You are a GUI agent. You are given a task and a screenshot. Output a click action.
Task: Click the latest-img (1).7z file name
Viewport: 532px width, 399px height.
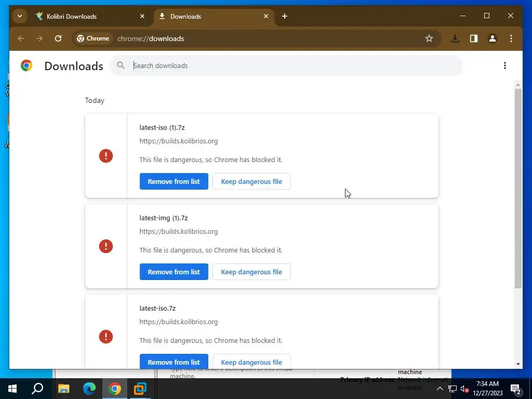(x=164, y=218)
